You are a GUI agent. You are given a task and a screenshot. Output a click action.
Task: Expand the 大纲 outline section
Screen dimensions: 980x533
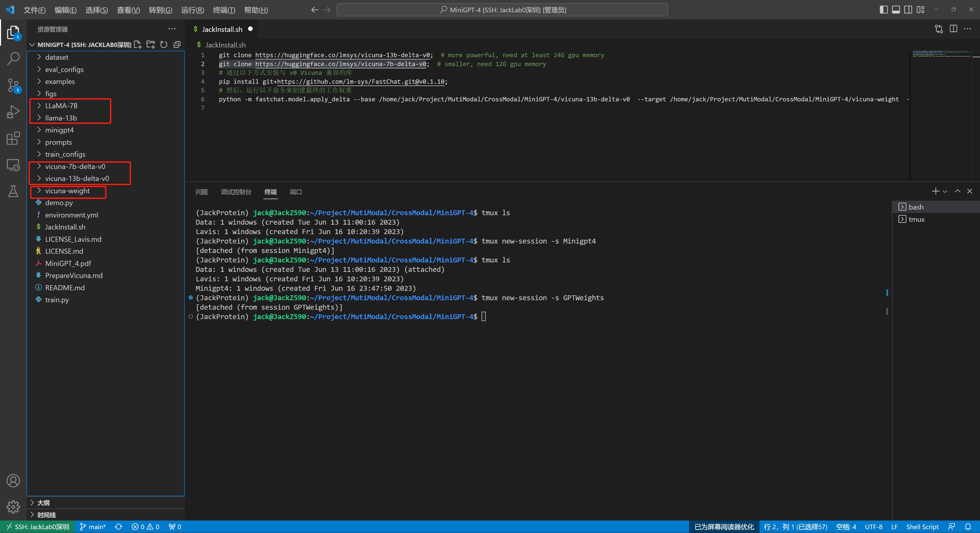point(43,503)
